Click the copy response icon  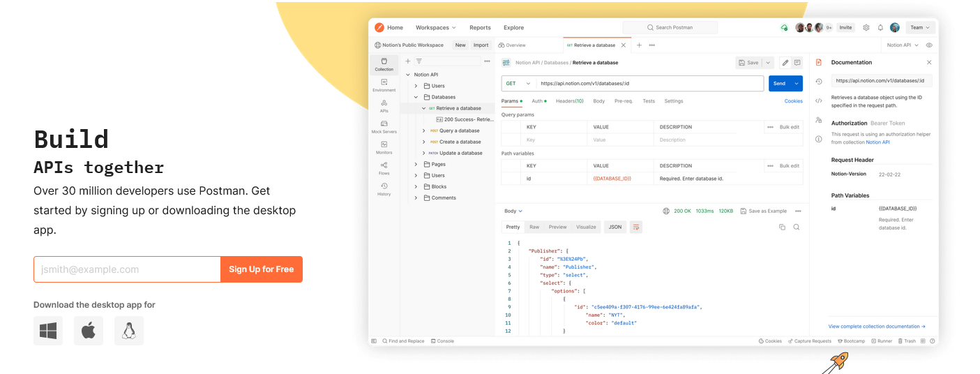(782, 227)
